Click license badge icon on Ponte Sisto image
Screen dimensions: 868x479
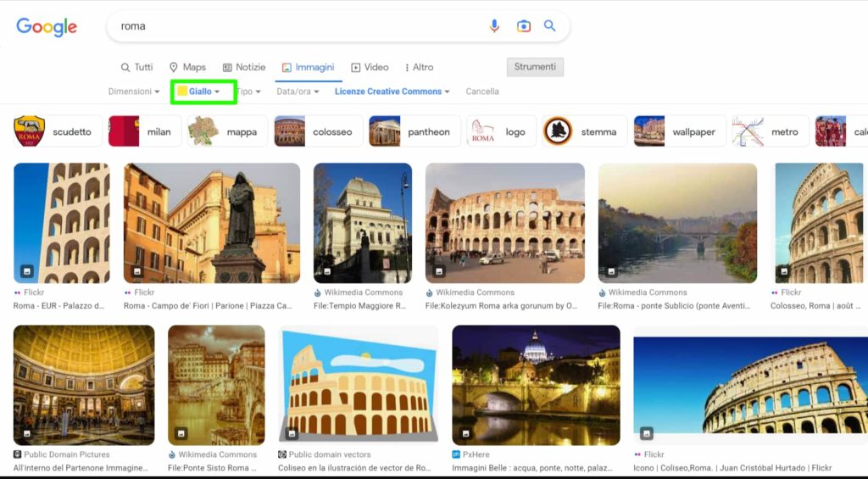[181, 433]
